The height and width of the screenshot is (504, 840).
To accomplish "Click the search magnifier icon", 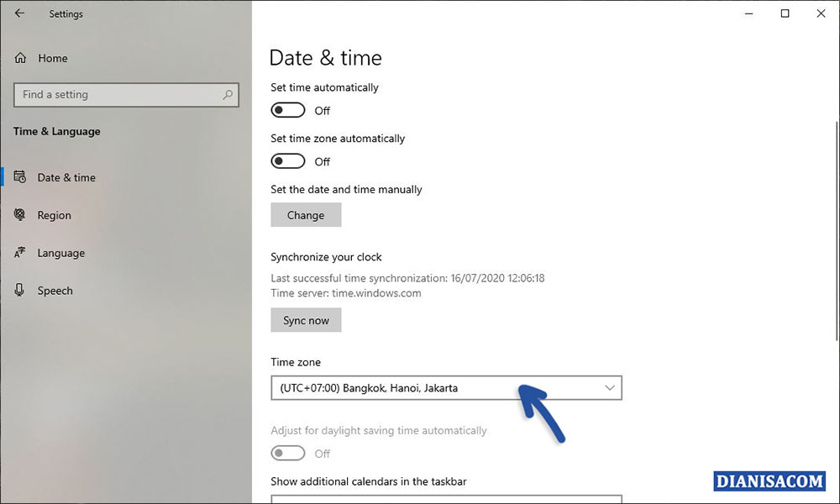I will 228,95.
